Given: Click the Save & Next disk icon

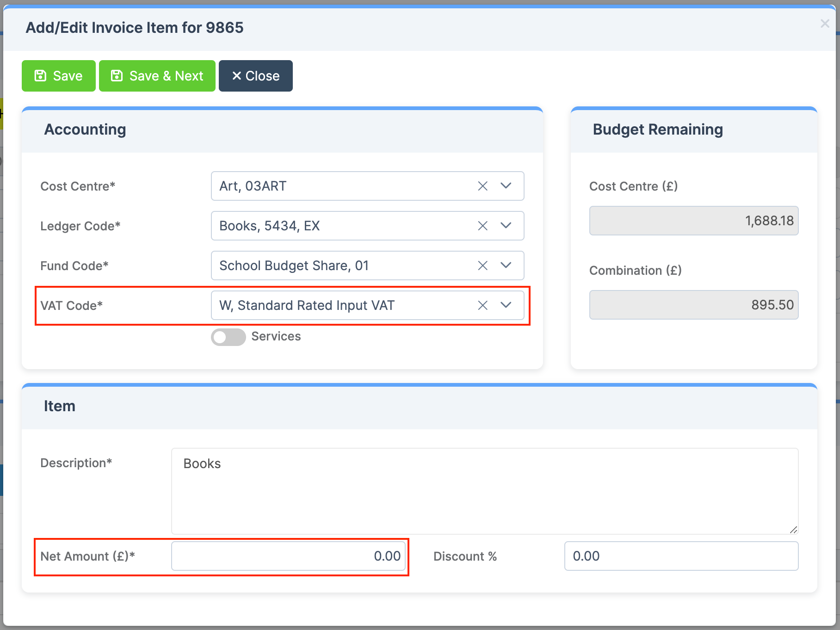Looking at the screenshot, I should coord(116,75).
